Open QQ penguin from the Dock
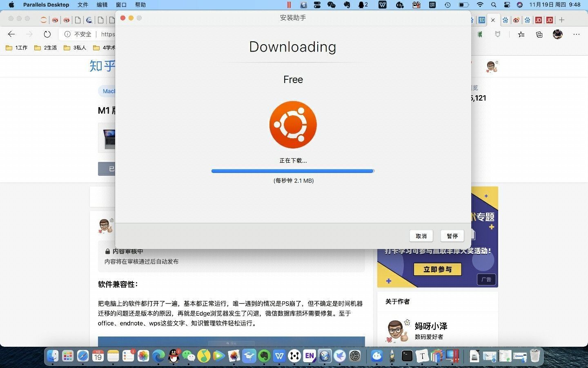 (x=174, y=356)
